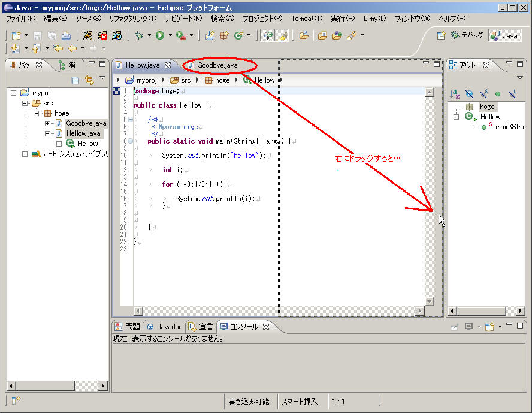Switch to the デバッグ (Debug) perspective
532x413 pixels.
click(467, 35)
